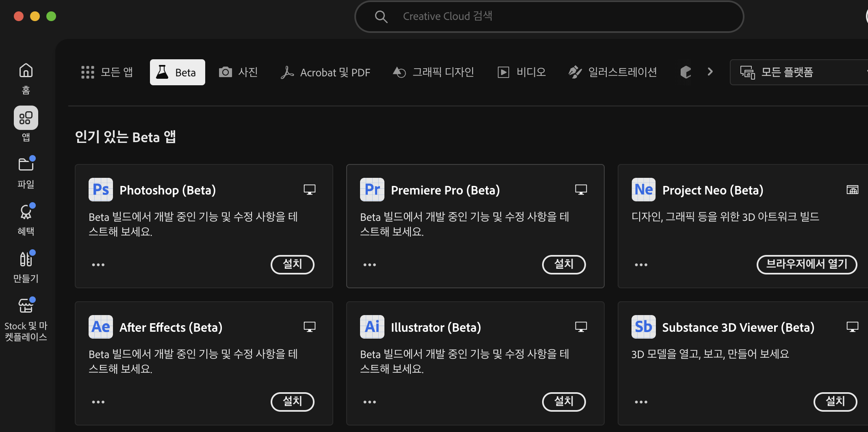868x432 pixels.
Task: Open the 파일 (Files) sidebar icon
Action: (x=26, y=164)
